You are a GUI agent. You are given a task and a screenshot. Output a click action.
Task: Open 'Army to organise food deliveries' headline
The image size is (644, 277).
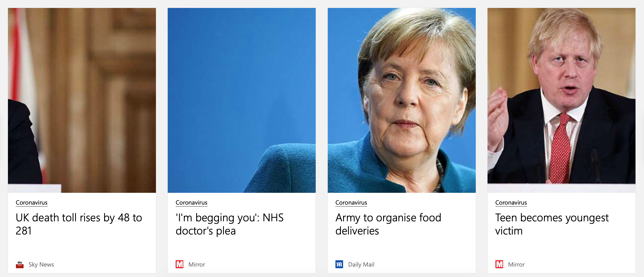coord(388,224)
